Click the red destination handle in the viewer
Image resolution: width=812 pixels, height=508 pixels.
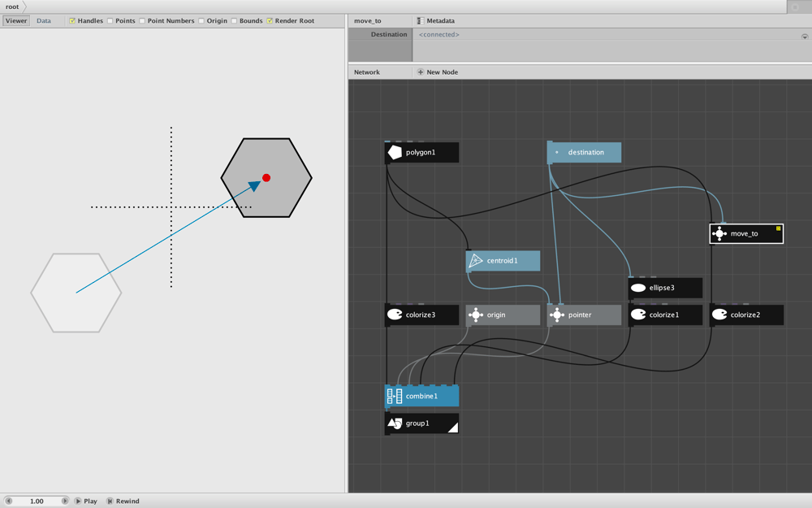[x=266, y=178]
